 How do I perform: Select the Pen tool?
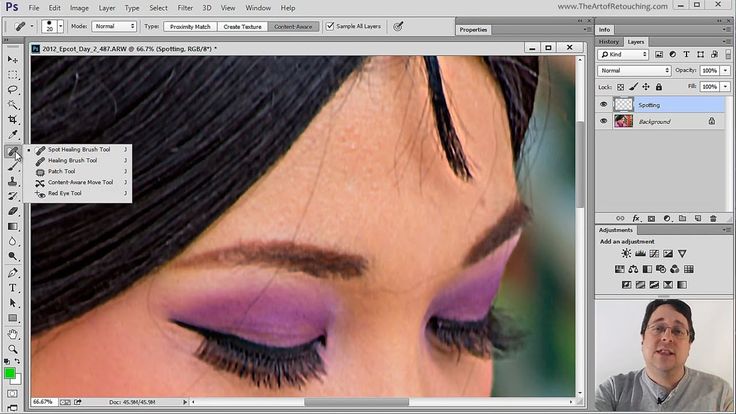click(13, 273)
